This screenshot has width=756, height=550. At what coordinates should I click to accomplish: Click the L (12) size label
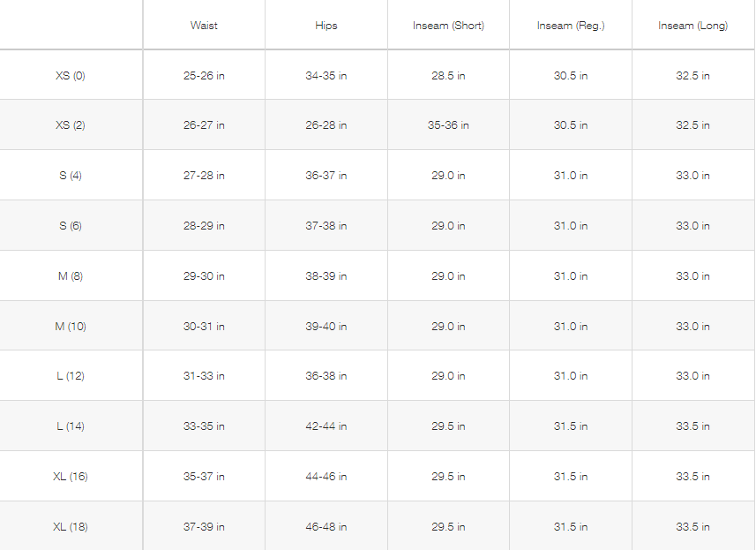click(x=71, y=376)
